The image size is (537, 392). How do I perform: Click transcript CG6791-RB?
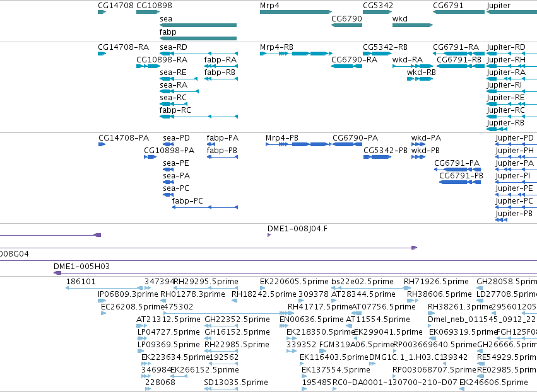[461, 66]
